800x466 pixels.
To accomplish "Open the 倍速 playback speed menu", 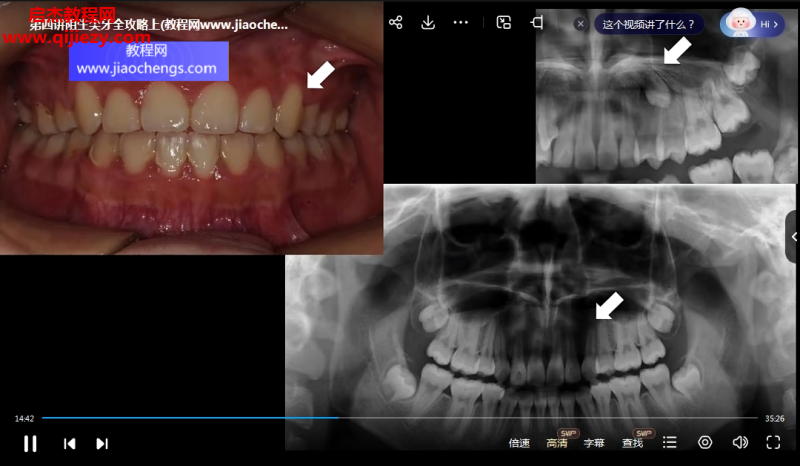I will pyautogui.click(x=519, y=443).
